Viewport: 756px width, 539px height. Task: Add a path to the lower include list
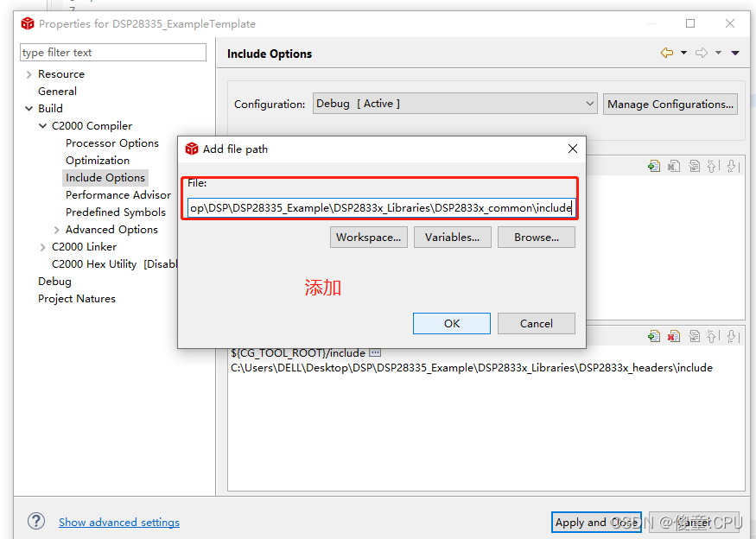pyautogui.click(x=654, y=336)
